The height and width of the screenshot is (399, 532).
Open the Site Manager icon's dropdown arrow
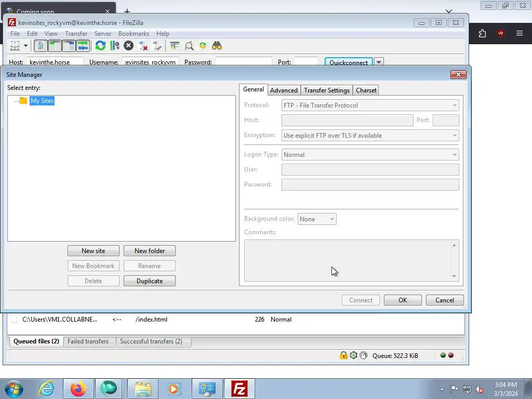(25, 46)
